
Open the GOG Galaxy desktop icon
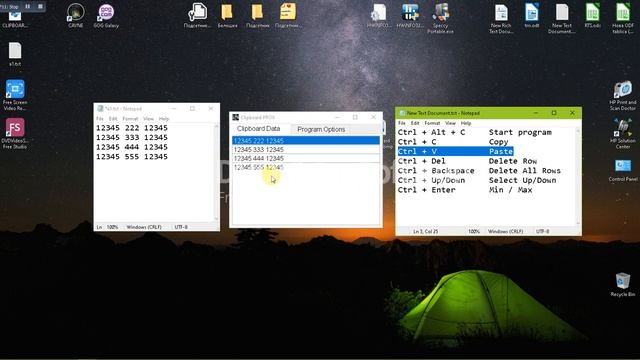[x=106, y=16]
